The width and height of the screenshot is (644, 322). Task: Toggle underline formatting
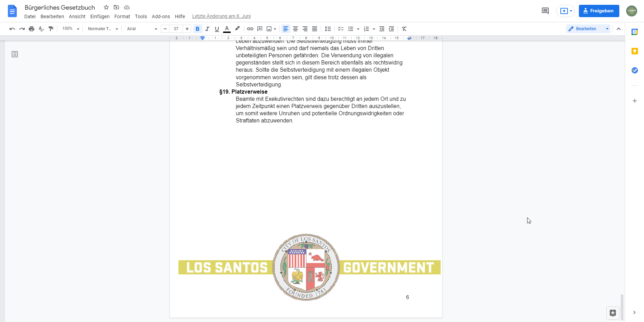(217, 29)
